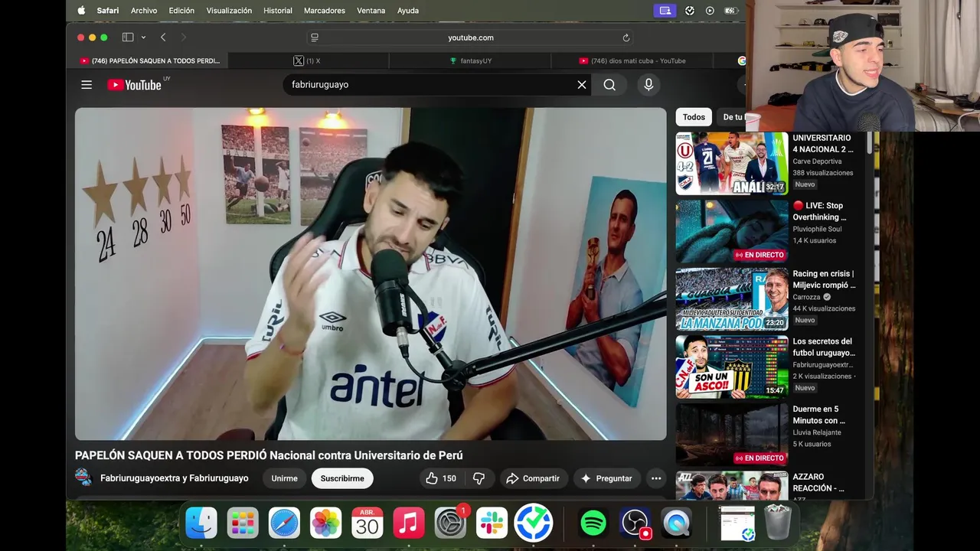Open Carve Deportiva channel link
980x551 pixels.
(x=817, y=161)
